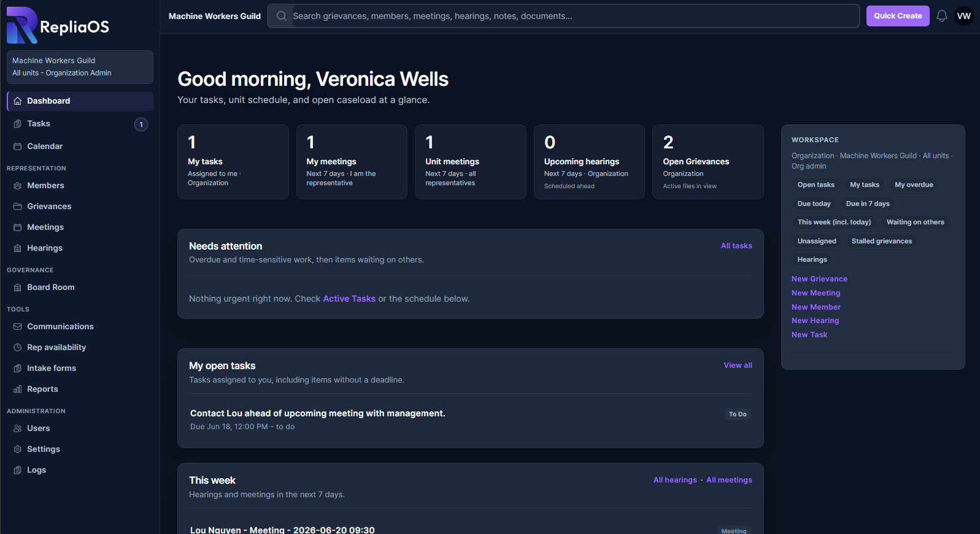Click Machine Workers Guild header title
Screen dimensions: 980x534
(x=215, y=17)
